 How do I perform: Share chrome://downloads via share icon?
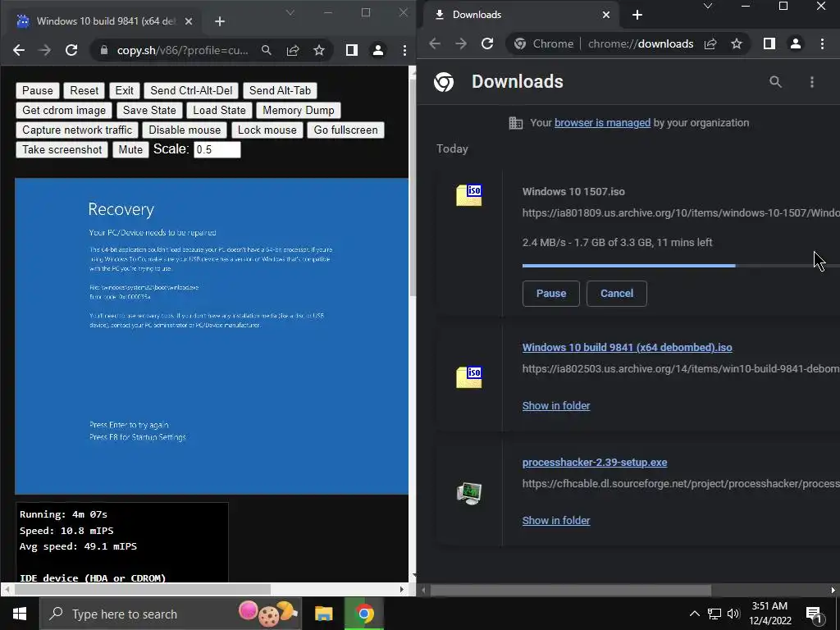(710, 44)
